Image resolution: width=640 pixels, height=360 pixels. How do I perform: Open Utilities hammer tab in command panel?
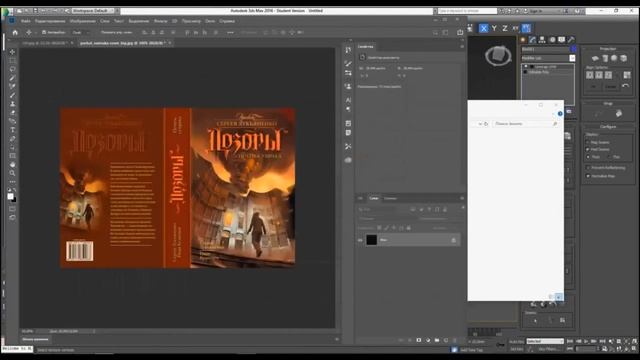click(571, 40)
